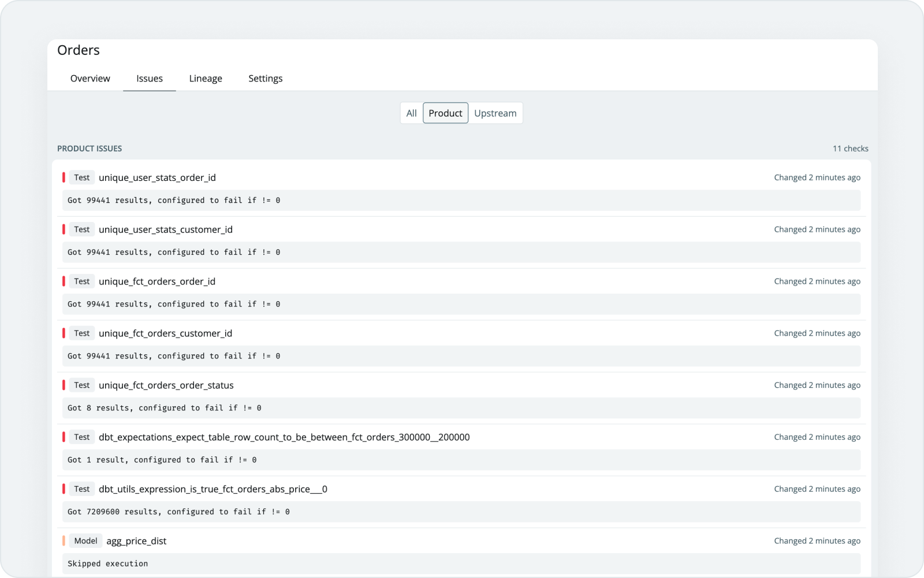The width and height of the screenshot is (924, 578).
Task: Click 'Changed 2 minutes ago' on unique_fct_orders_customer_id row
Action: pos(817,334)
